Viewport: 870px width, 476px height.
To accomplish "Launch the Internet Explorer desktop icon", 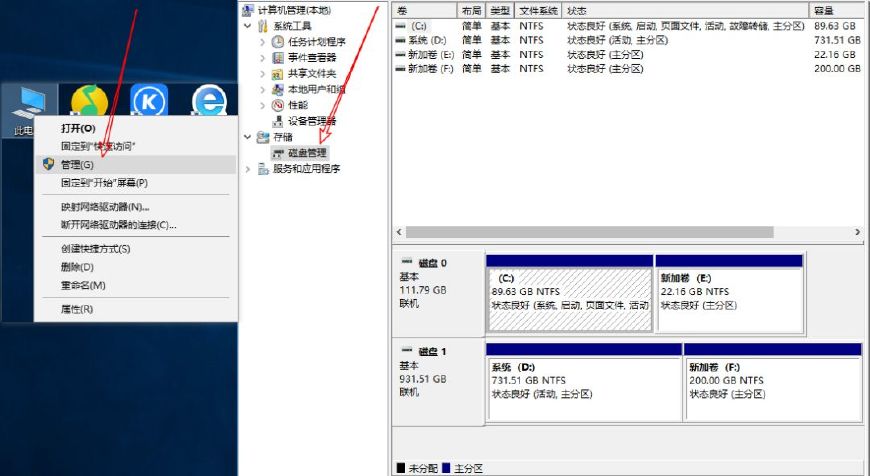I will pyautogui.click(x=209, y=101).
